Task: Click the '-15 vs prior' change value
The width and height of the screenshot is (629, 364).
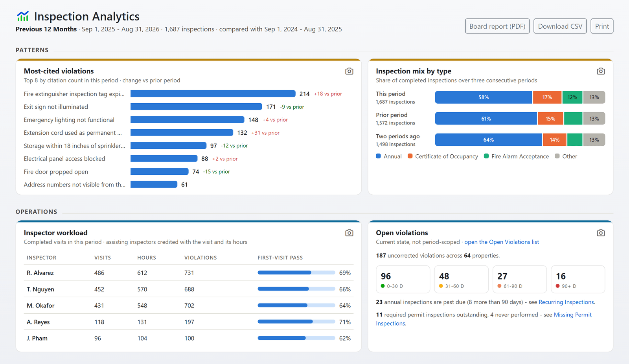Action: (217, 172)
